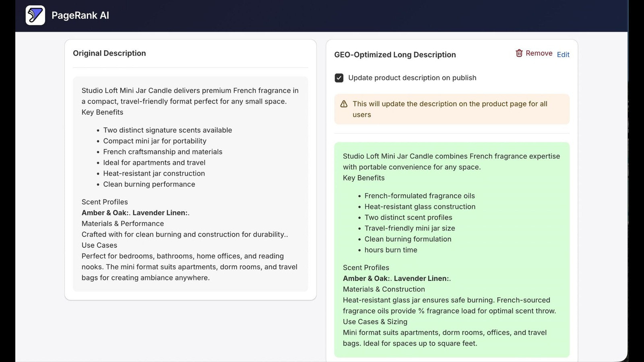Click the "Travel-friendly mini jar size" bullet
The image size is (644, 362).
coord(409,228)
